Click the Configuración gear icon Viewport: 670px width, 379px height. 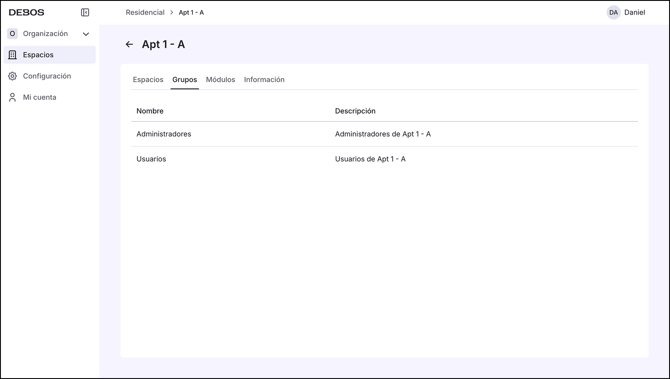tap(12, 76)
